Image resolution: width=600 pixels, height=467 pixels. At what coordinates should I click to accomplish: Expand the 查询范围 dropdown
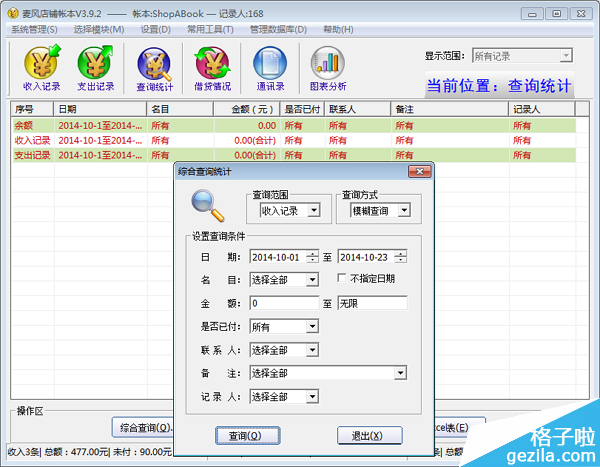click(313, 210)
